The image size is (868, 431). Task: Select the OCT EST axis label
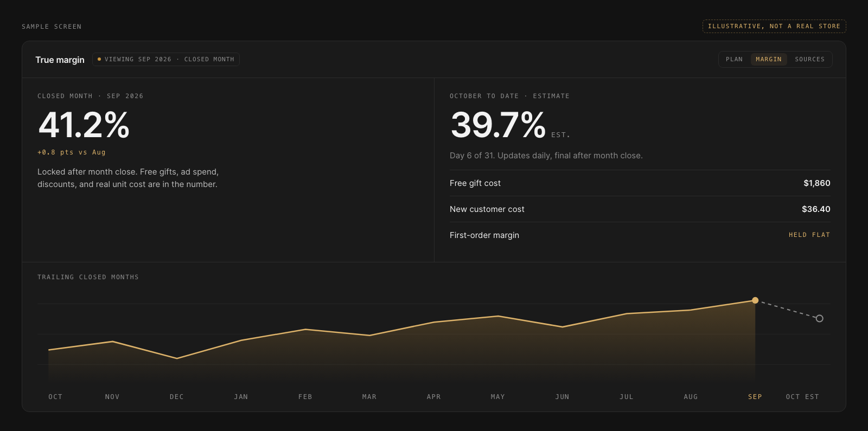click(x=802, y=397)
